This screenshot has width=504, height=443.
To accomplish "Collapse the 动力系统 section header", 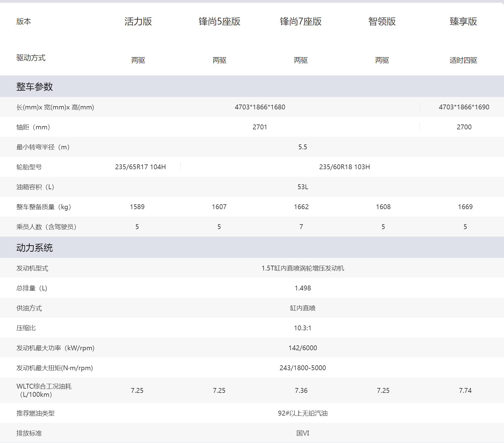I will tap(34, 248).
